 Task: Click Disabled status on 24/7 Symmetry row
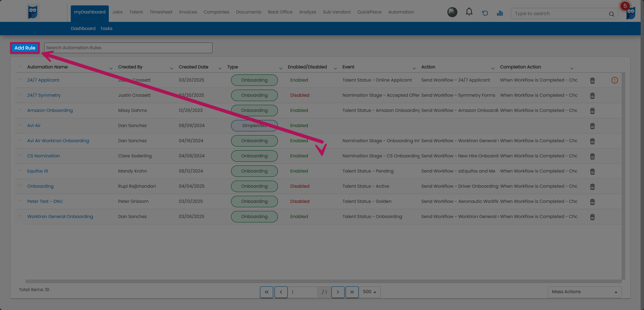pos(300,95)
